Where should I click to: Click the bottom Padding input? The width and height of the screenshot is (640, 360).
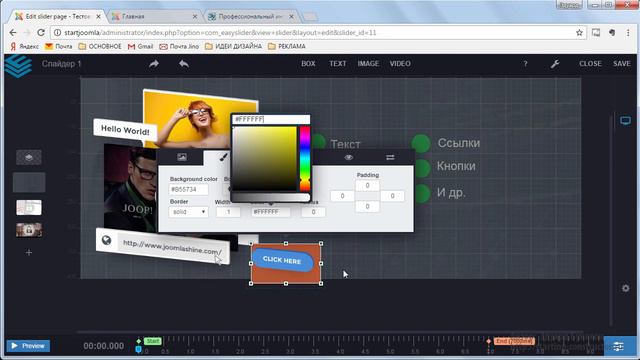coord(367,207)
